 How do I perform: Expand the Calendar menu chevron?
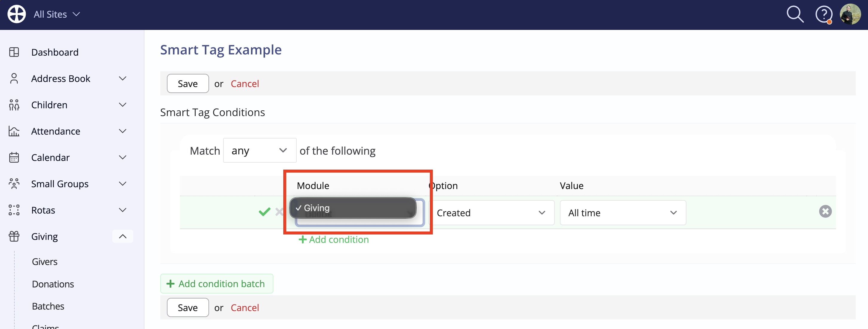coord(123,157)
